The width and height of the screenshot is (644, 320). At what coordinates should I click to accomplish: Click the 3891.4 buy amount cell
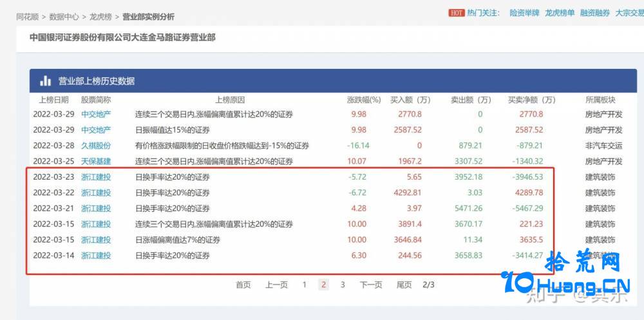click(x=410, y=224)
